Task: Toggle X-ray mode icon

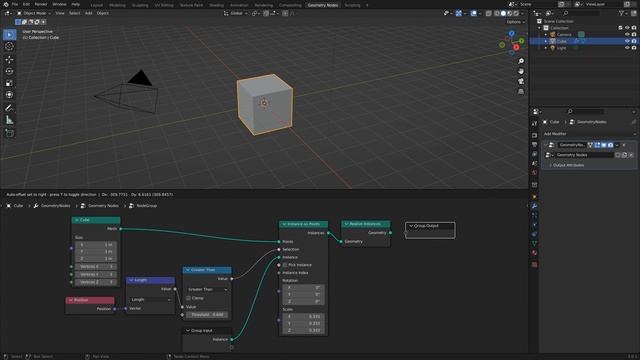Action: pos(488,13)
